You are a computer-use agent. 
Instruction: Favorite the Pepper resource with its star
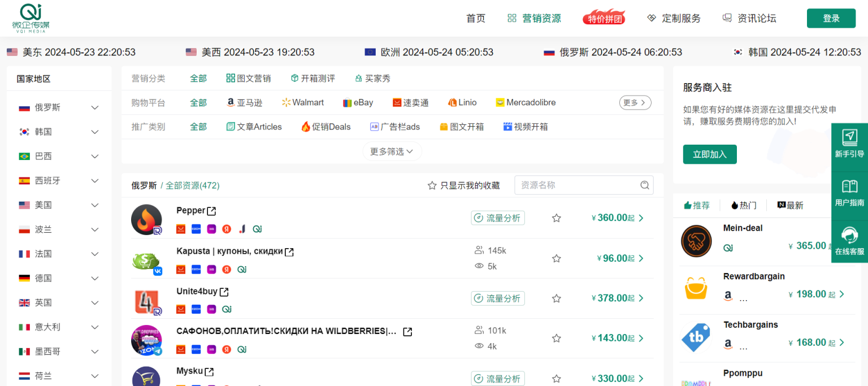tap(556, 218)
